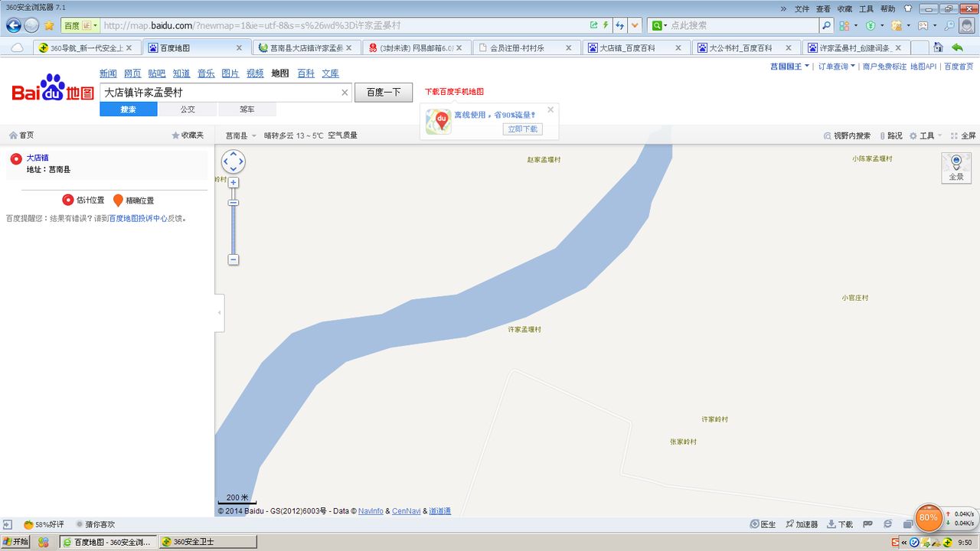Open the 查看 menu

click(823, 8)
